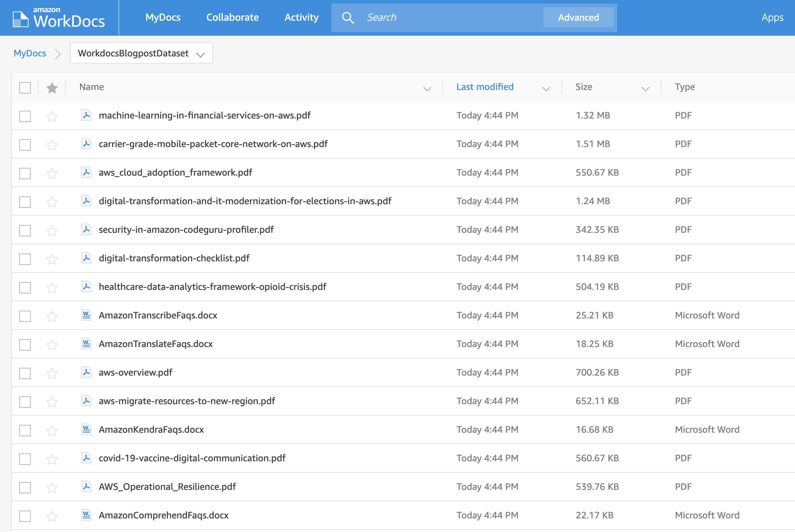Click the Microsoft Word icon for AmazonTranslateFaqs.docx

coord(85,343)
